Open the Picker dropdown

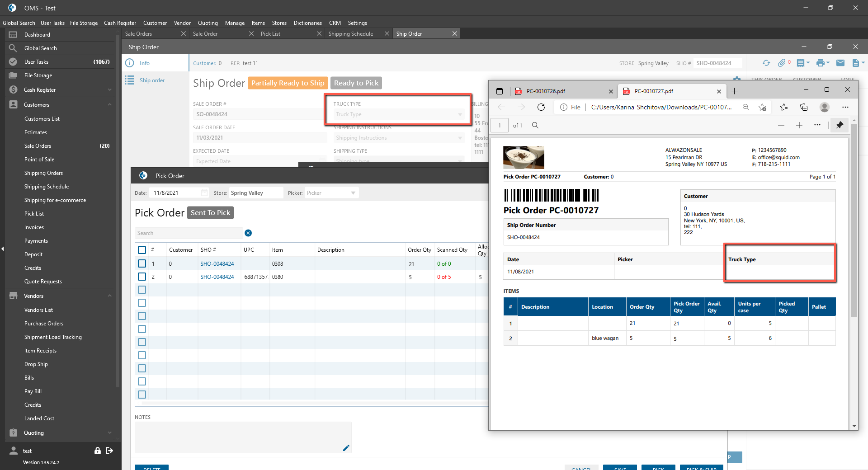353,193
